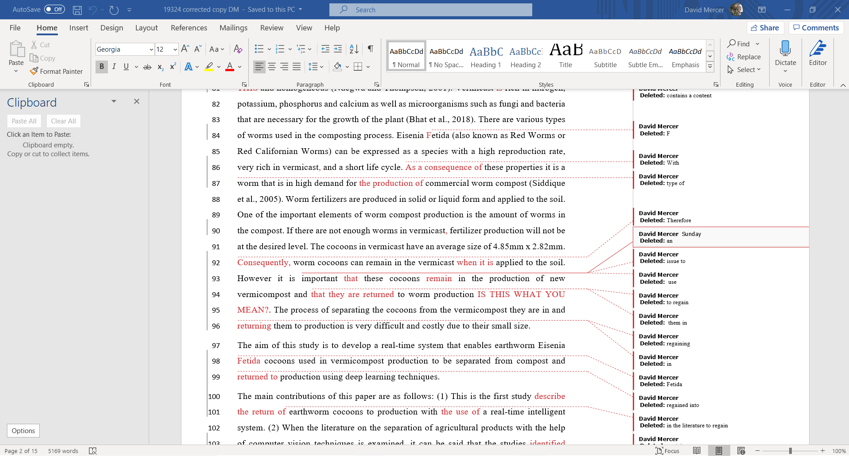Toggle AutoSave switch on

(54, 10)
